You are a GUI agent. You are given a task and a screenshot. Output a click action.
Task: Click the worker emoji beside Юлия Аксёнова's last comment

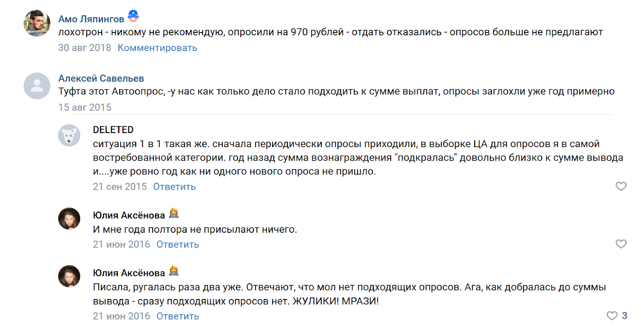pyautogui.click(x=173, y=272)
